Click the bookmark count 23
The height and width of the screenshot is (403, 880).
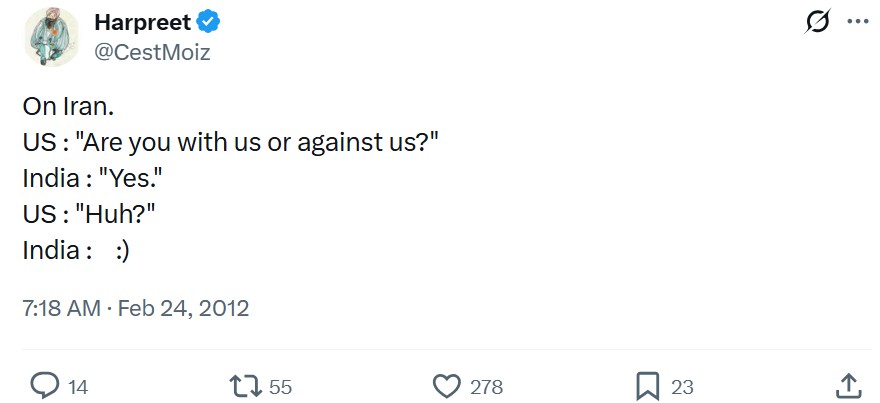point(682,386)
